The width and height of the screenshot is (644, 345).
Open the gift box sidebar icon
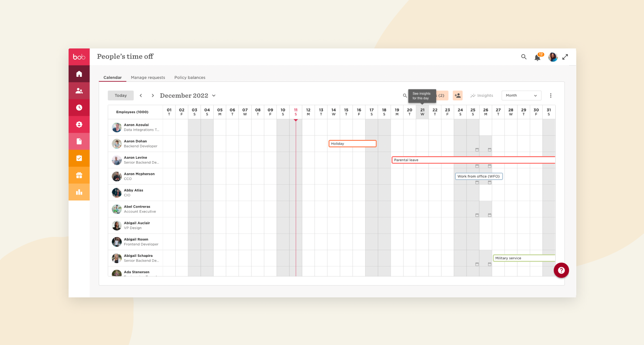[79, 175]
